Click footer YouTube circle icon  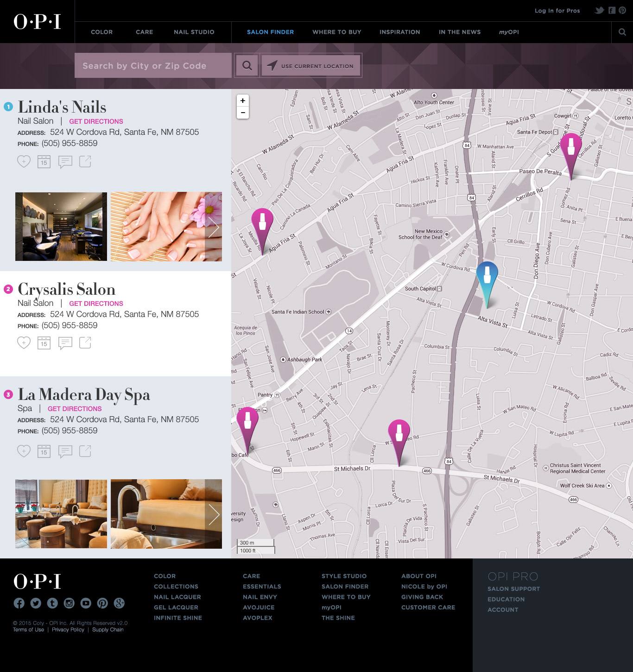(86, 603)
